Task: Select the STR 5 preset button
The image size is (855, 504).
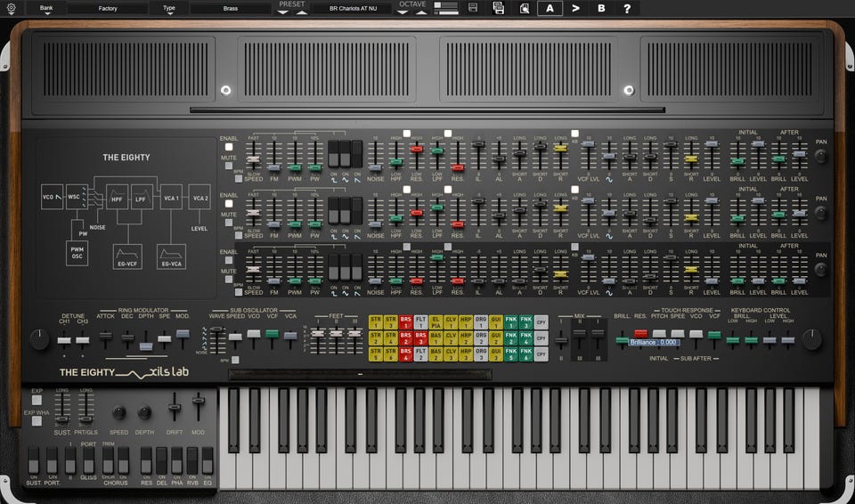Action: [375, 354]
